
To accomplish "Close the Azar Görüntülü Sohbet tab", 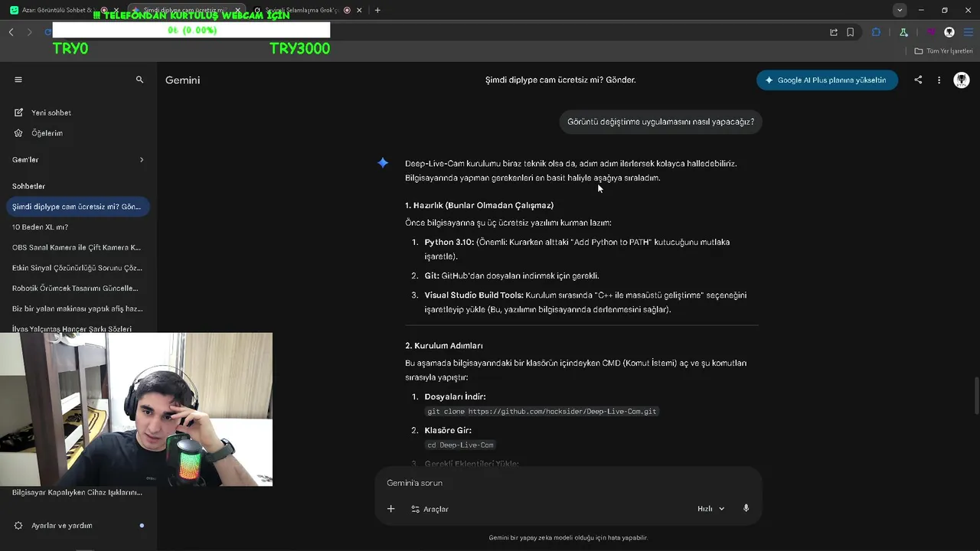I will tap(116, 10).
